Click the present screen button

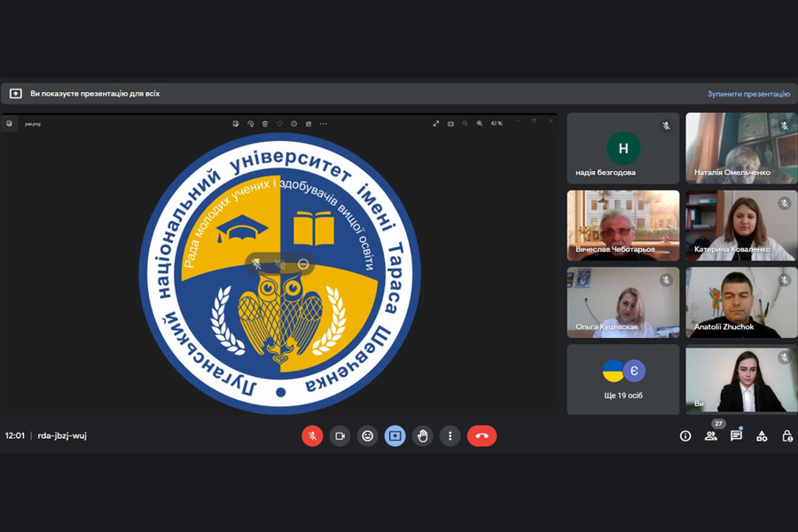tap(395, 435)
